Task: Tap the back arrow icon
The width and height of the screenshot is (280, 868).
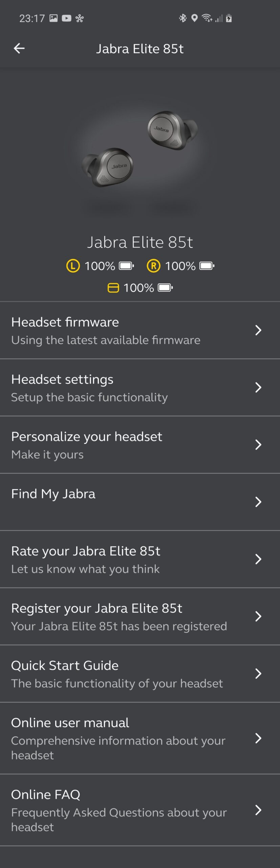Action: click(19, 48)
